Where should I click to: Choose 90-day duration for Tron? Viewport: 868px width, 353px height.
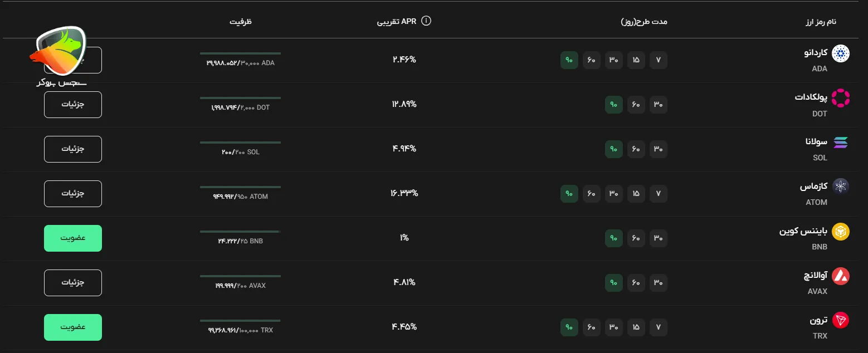point(569,327)
